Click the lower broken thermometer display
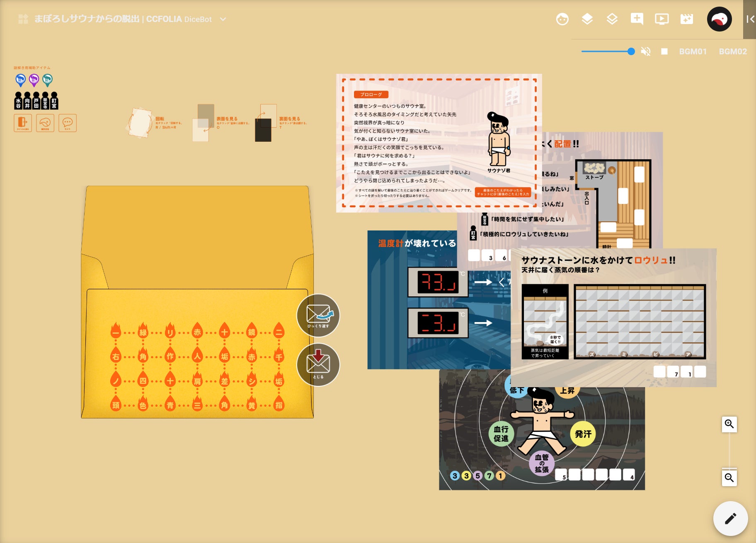This screenshot has width=756, height=543. pyautogui.click(x=438, y=323)
